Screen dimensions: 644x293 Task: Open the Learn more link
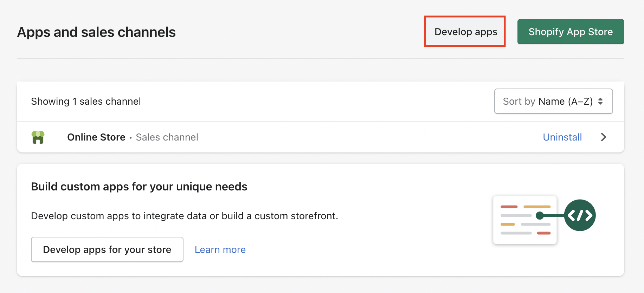pyautogui.click(x=220, y=249)
